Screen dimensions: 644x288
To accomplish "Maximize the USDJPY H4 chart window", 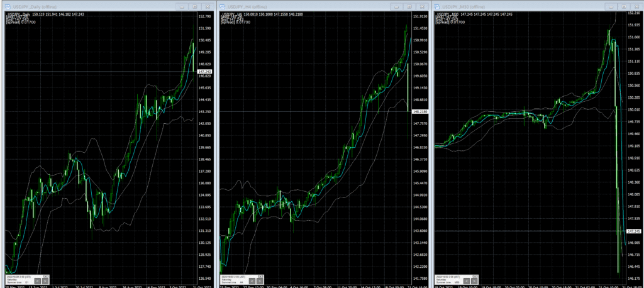I will tap(409, 6).
